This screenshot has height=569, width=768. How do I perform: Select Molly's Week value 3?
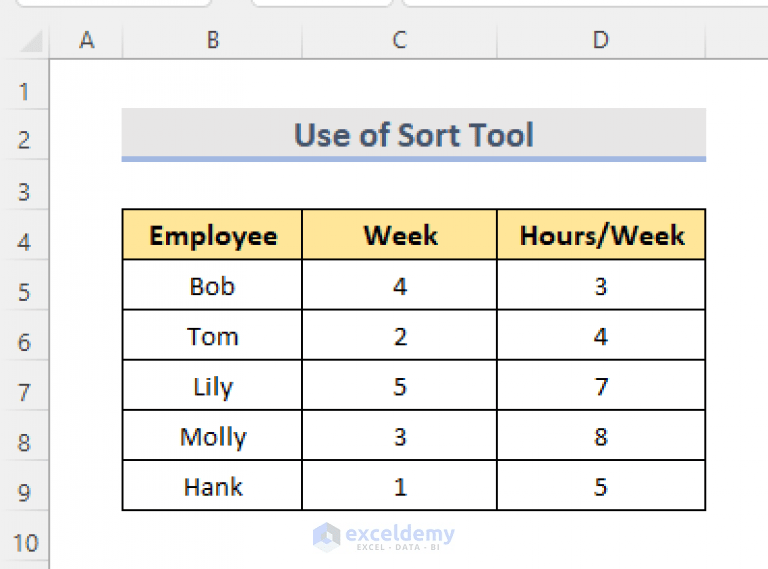click(399, 435)
